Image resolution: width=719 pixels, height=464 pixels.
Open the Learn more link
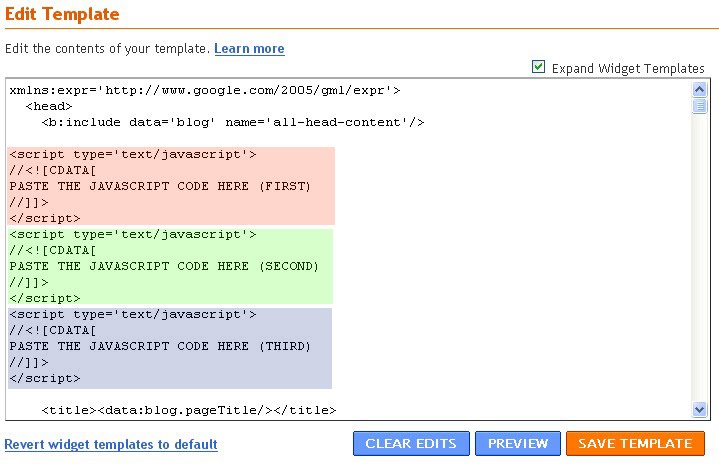point(249,48)
